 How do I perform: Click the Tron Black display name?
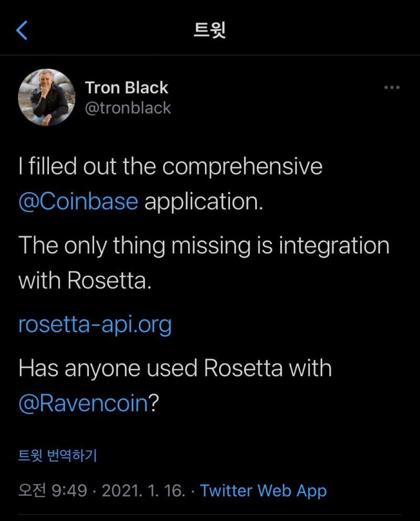[x=127, y=88]
